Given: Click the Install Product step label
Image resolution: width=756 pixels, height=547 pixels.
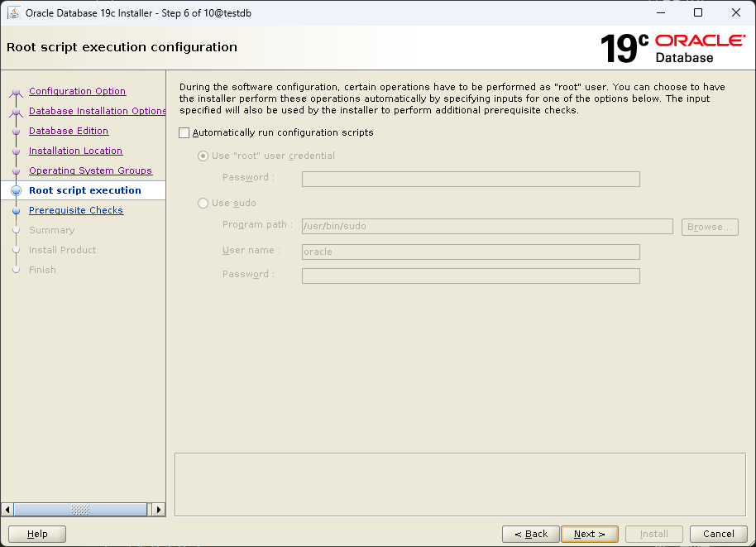Looking at the screenshot, I should point(62,250).
